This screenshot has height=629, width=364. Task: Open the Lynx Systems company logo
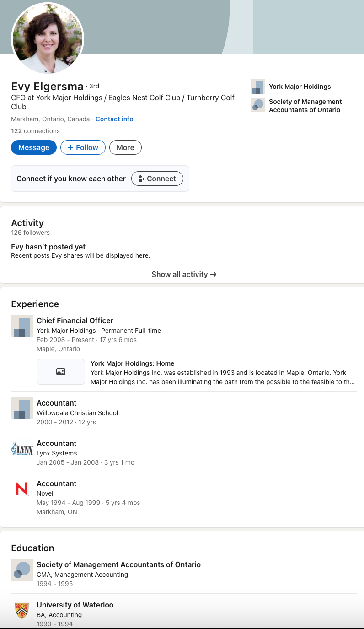click(x=22, y=449)
